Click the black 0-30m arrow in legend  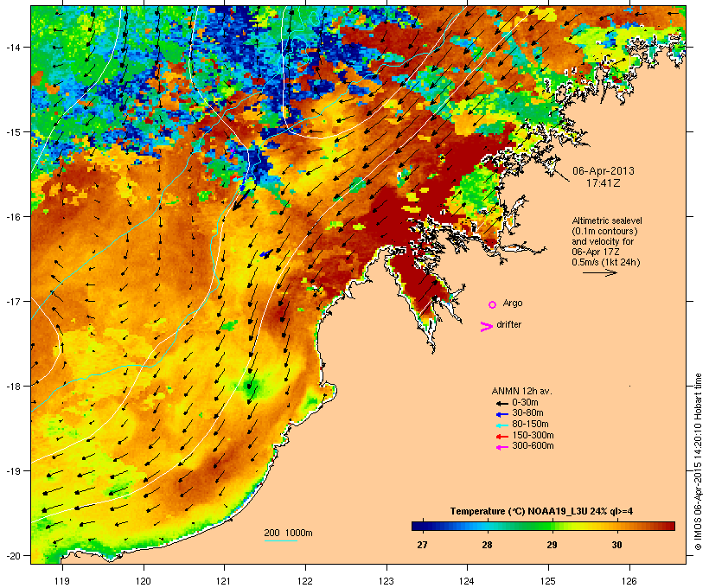pyautogui.click(x=501, y=403)
